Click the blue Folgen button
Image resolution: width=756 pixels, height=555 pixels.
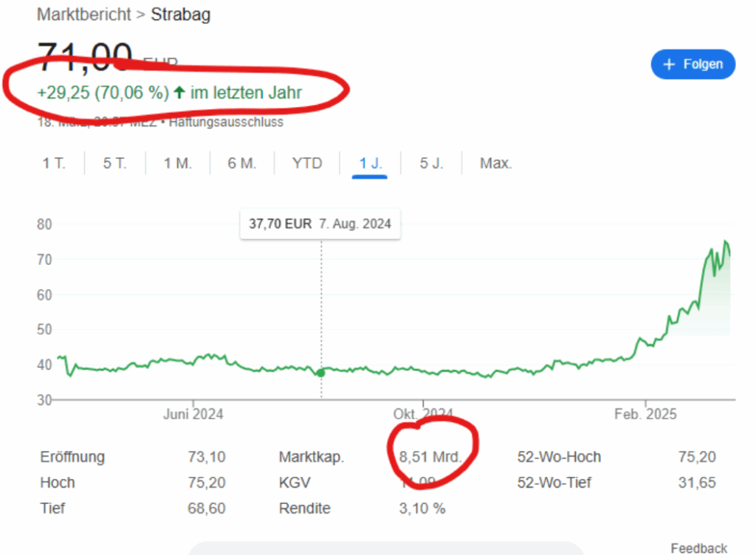click(693, 64)
